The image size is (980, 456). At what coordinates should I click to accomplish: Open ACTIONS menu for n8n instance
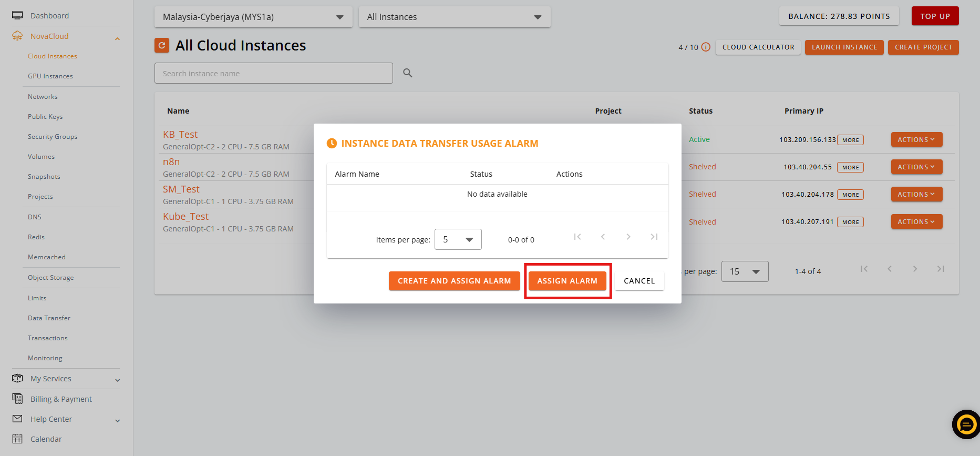pyautogui.click(x=916, y=167)
